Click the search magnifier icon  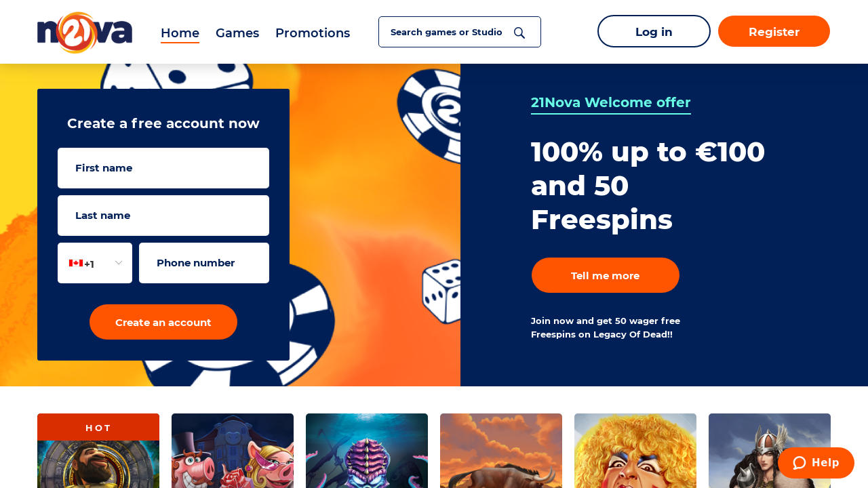pos(519,33)
